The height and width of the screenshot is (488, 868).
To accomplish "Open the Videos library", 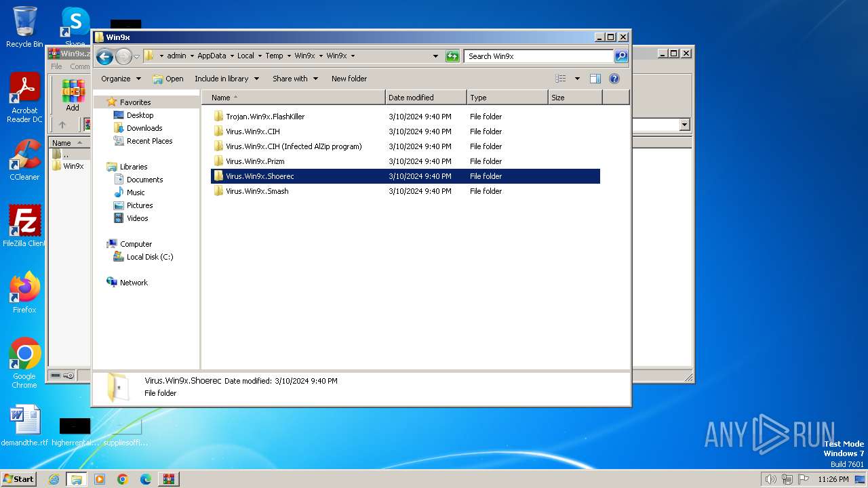I will (137, 218).
